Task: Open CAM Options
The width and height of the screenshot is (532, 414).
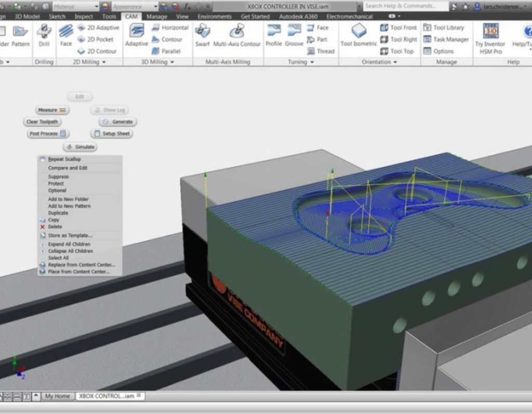Action: click(438, 51)
